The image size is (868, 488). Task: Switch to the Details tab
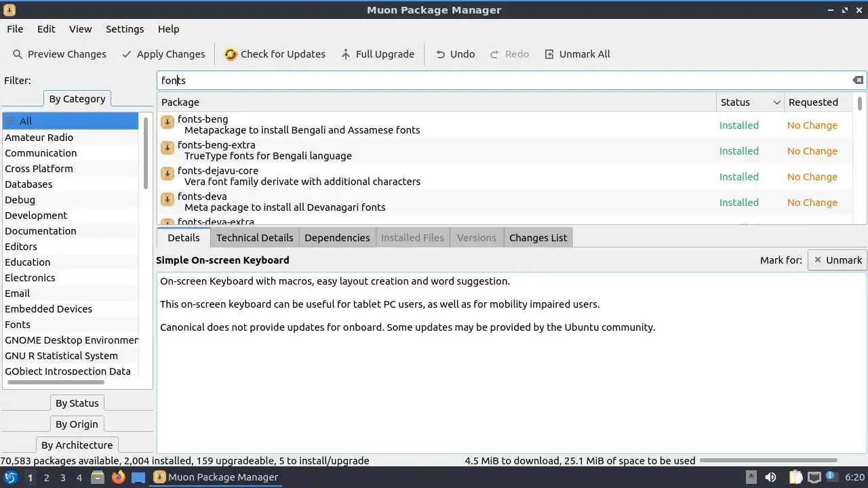click(184, 237)
